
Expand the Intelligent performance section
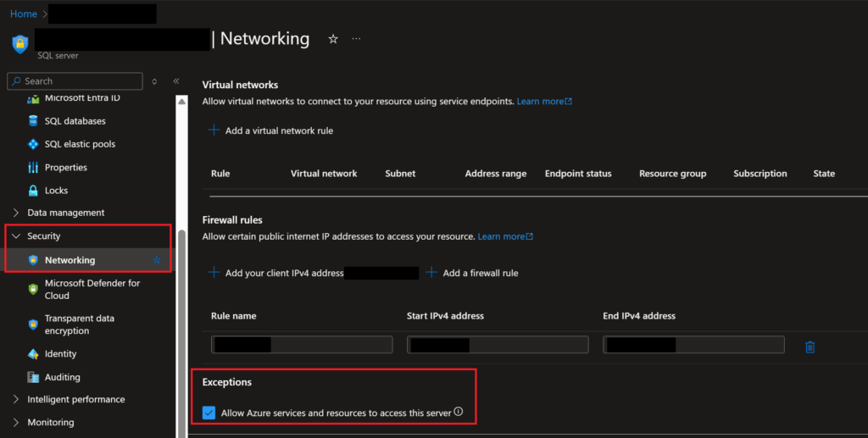coord(15,399)
